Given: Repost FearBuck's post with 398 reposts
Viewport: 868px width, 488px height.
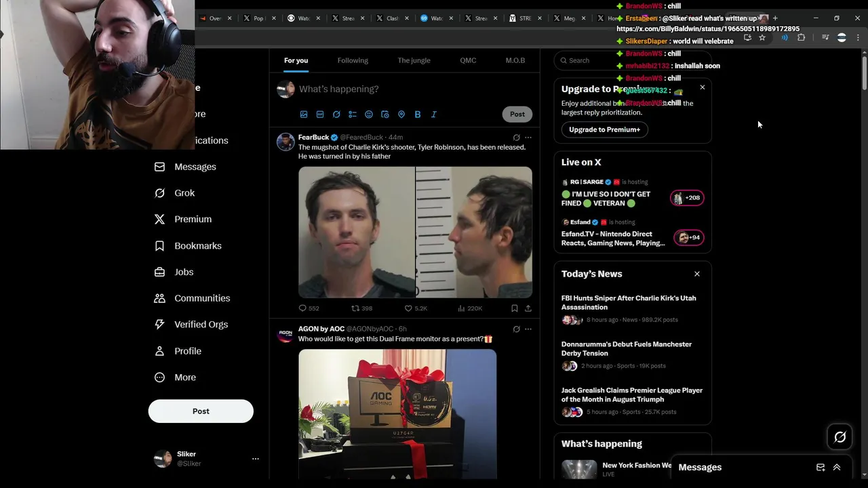Looking at the screenshot, I should click(x=361, y=308).
